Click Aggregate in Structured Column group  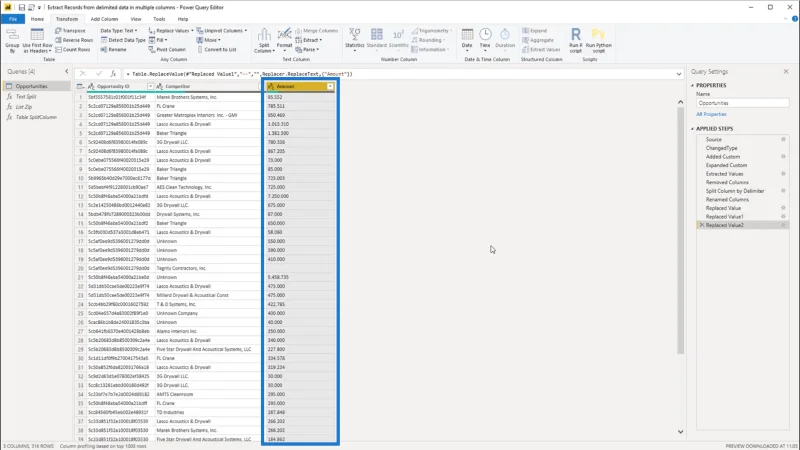pyautogui.click(x=537, y=40)
